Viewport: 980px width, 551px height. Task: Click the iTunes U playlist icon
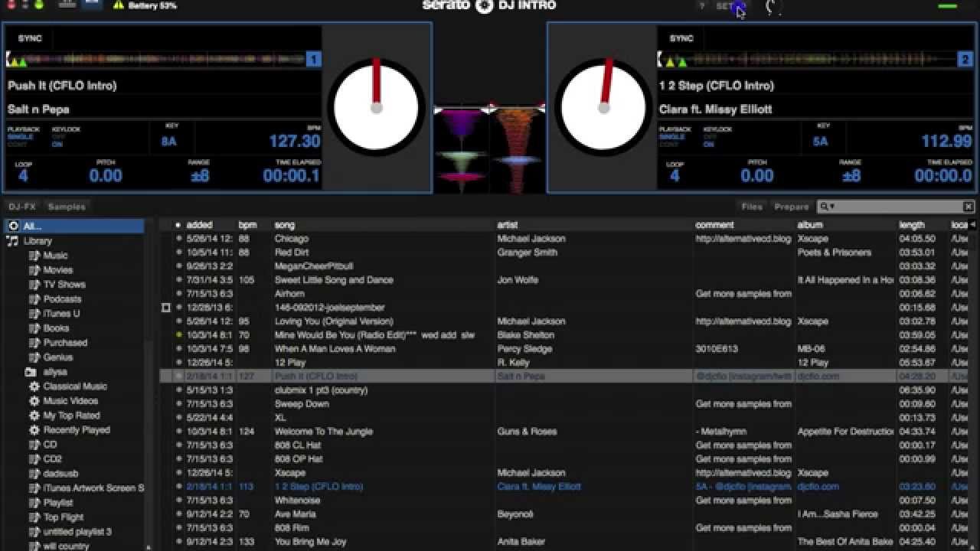tap(34, 314)
